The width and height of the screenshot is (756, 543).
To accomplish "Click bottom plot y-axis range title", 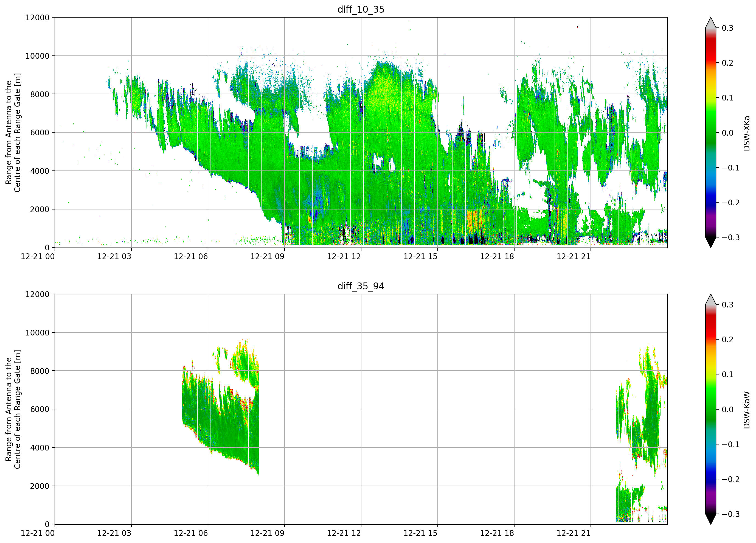I will (x=13, y=410).
